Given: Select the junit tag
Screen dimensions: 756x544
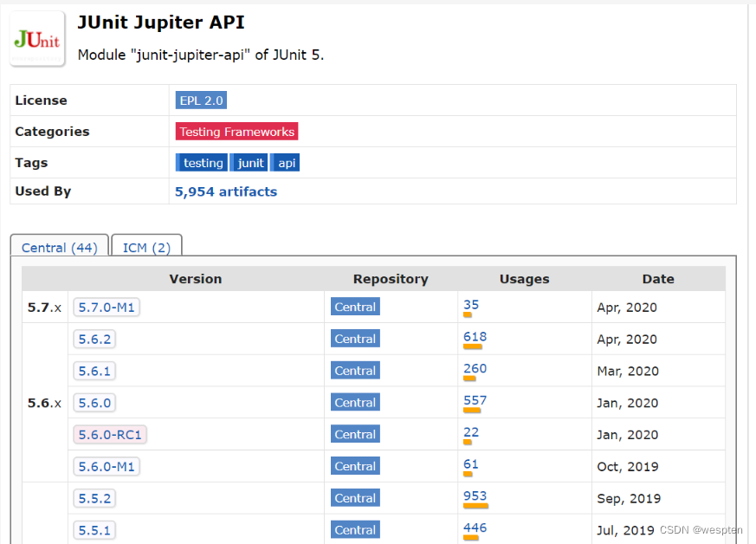Looking at the screenshot, I should [249, 163].
